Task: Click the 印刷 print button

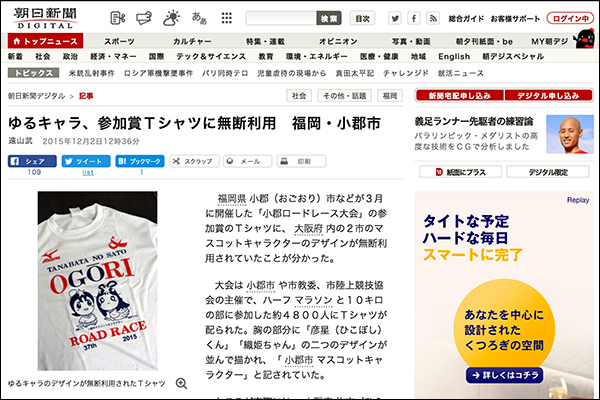Action: (x=297, y=160)
